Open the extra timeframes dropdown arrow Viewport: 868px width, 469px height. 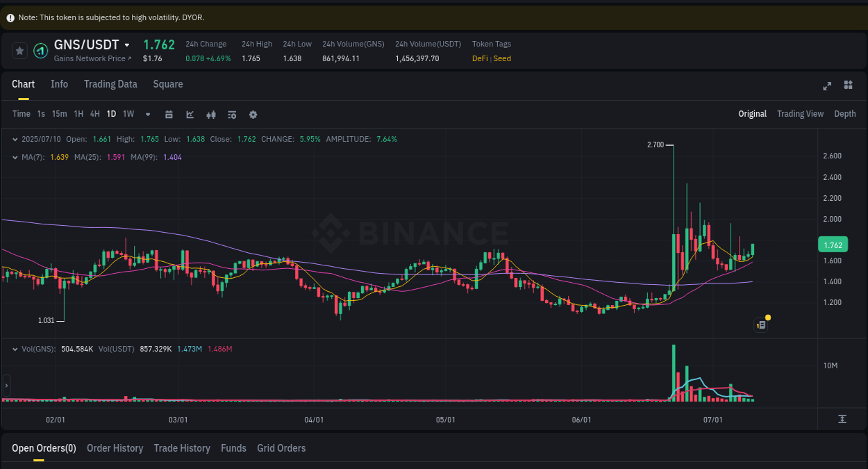click(x=147, y=114)
